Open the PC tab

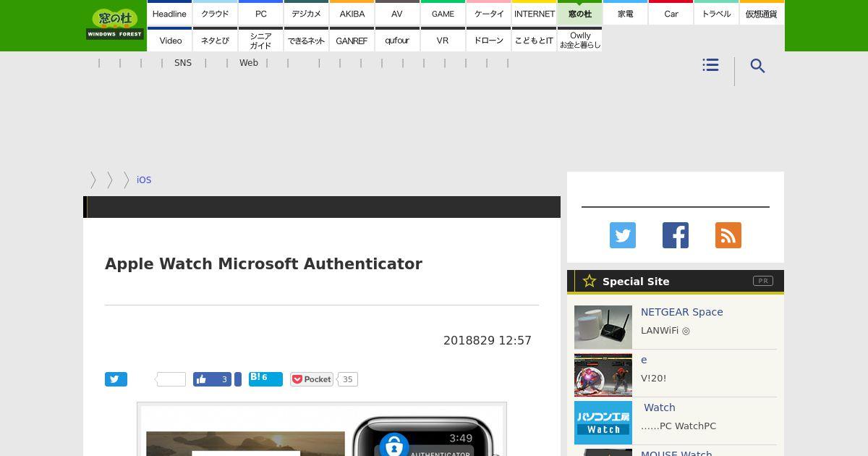click(260, 13)
